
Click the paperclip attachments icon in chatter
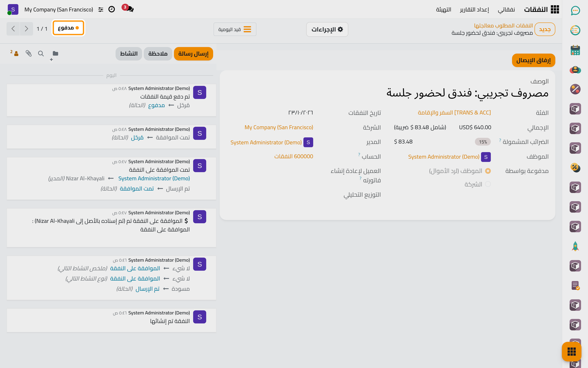tap(28, 53)
